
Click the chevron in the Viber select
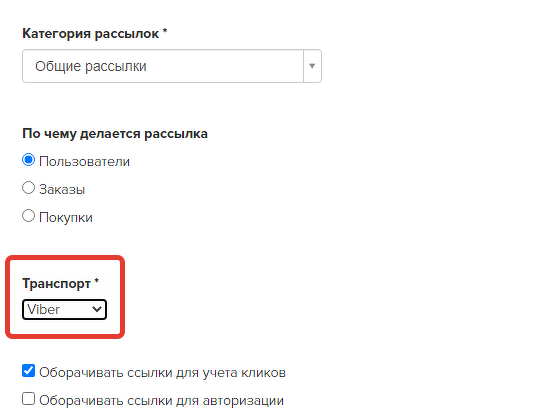click(97, 309)
